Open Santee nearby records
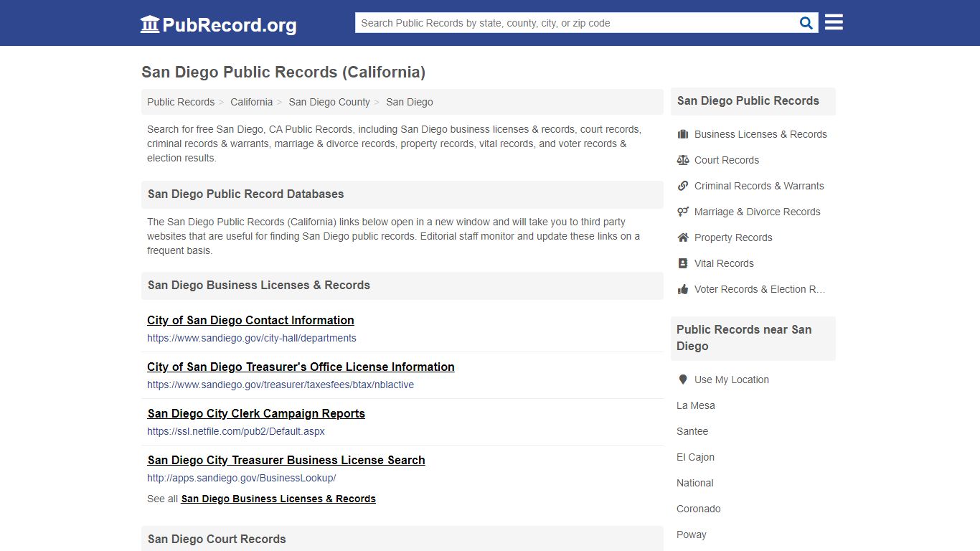Screen dimensions: 980x551 click(x=692, y=431)
